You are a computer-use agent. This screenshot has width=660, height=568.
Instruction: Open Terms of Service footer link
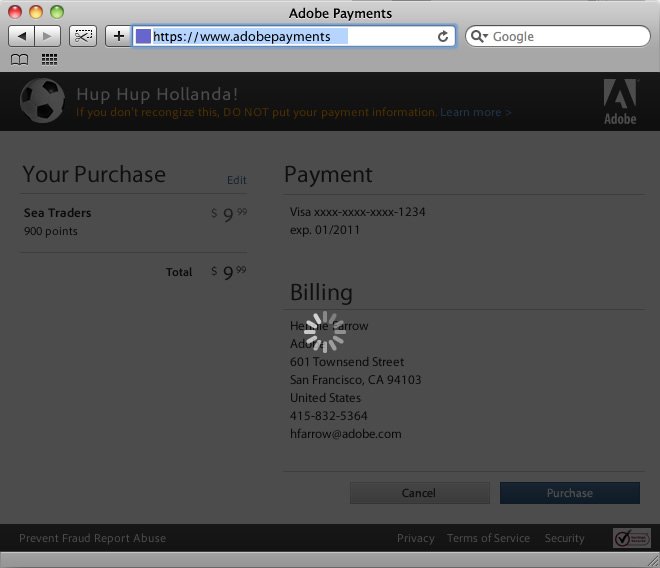[x=488, y=538]
